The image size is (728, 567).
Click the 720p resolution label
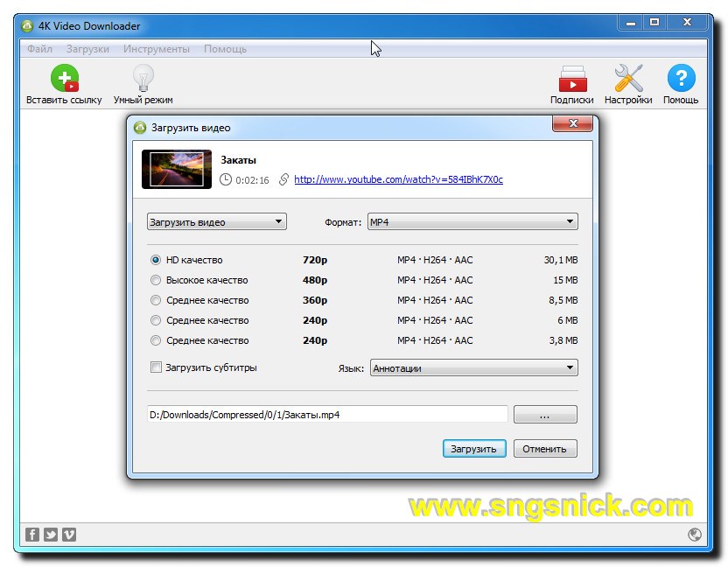315,260
